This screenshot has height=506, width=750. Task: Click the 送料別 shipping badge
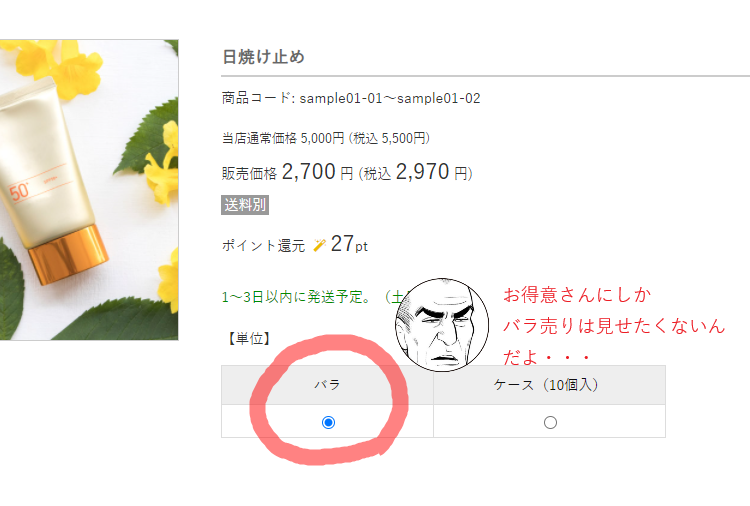coord(245,205)
